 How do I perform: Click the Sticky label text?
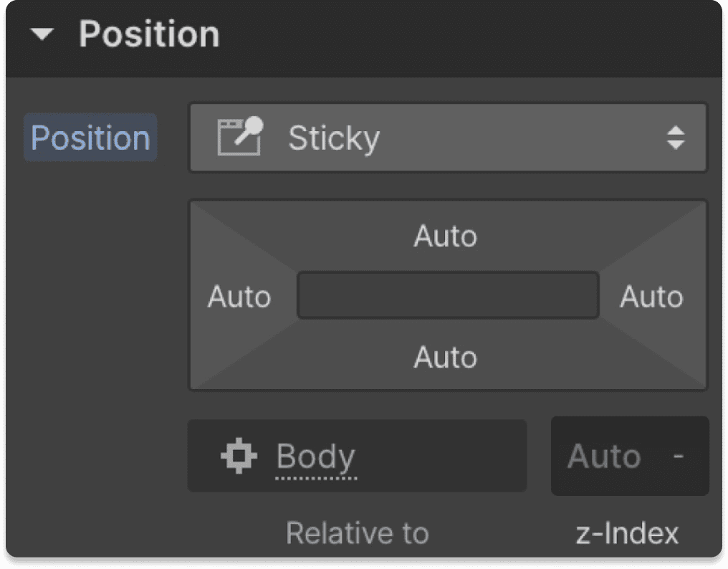tap(334, 138)
